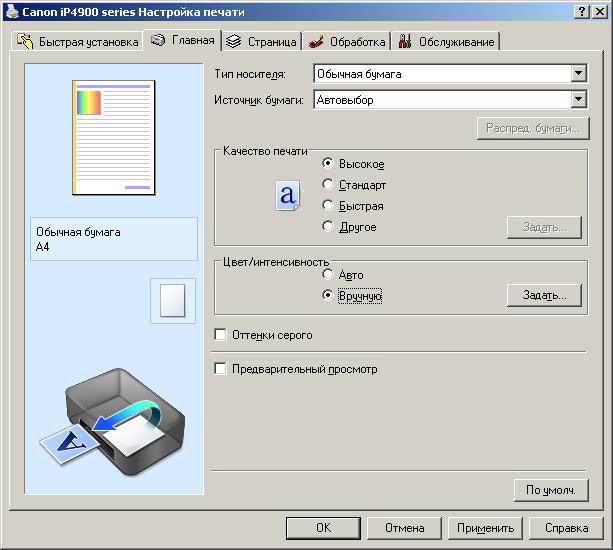The height and width of the screenshot is (550, 613).
Task: Open the Обслуживание tab
Action: tap(447, 42)
